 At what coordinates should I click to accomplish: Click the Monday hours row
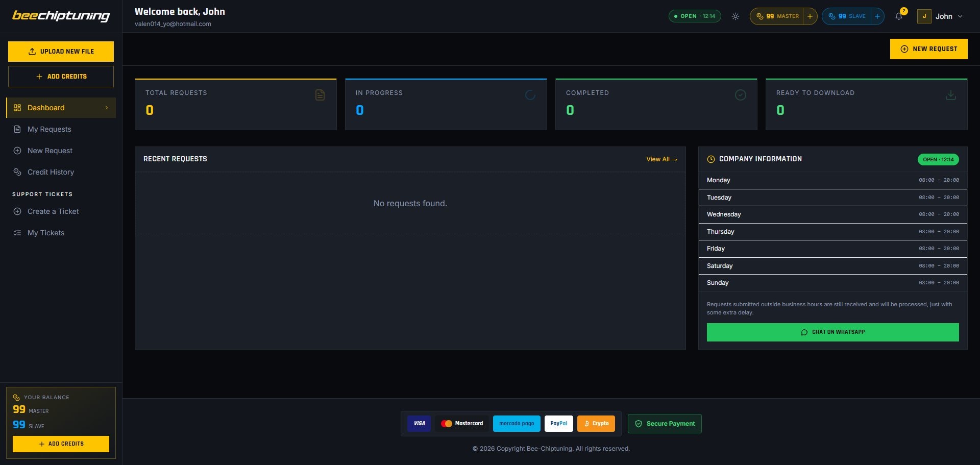833,180
